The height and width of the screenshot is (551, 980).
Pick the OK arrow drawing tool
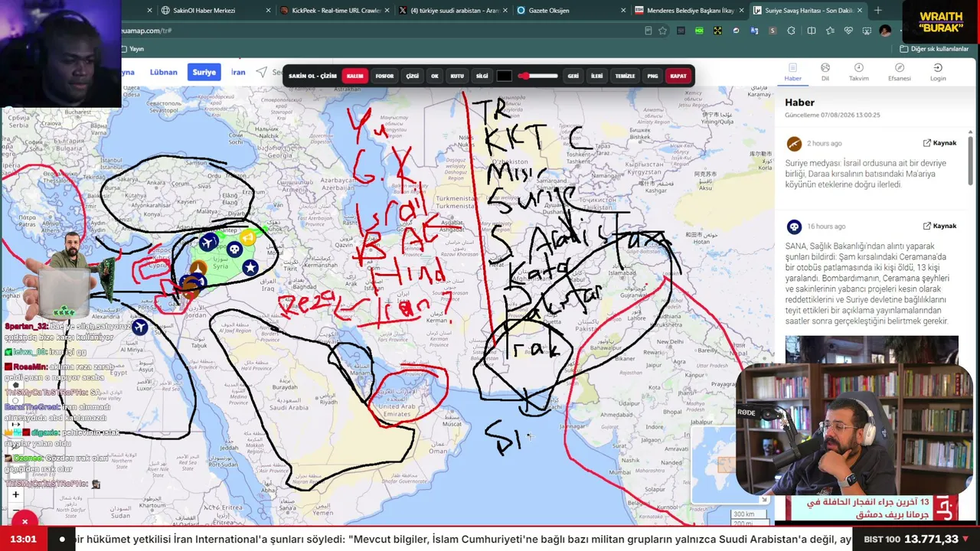(x=435, y=76)
